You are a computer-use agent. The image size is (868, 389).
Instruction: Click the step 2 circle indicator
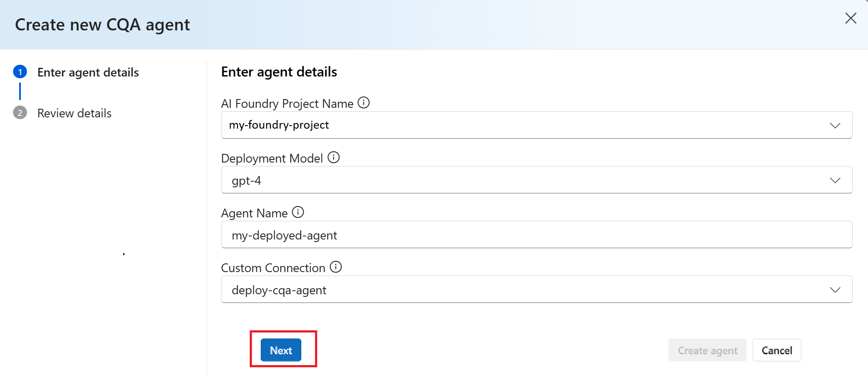coord(20,113)
